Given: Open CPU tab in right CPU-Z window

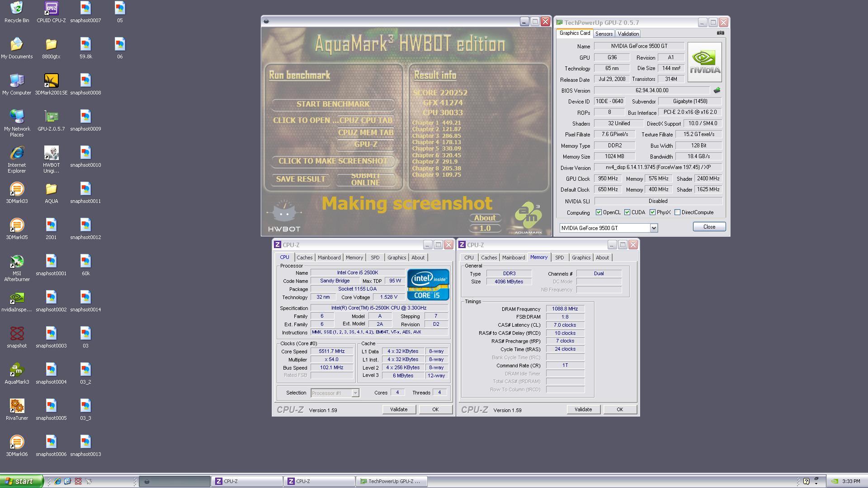Looking at the screenshot, I should click(x=469, y=258).
